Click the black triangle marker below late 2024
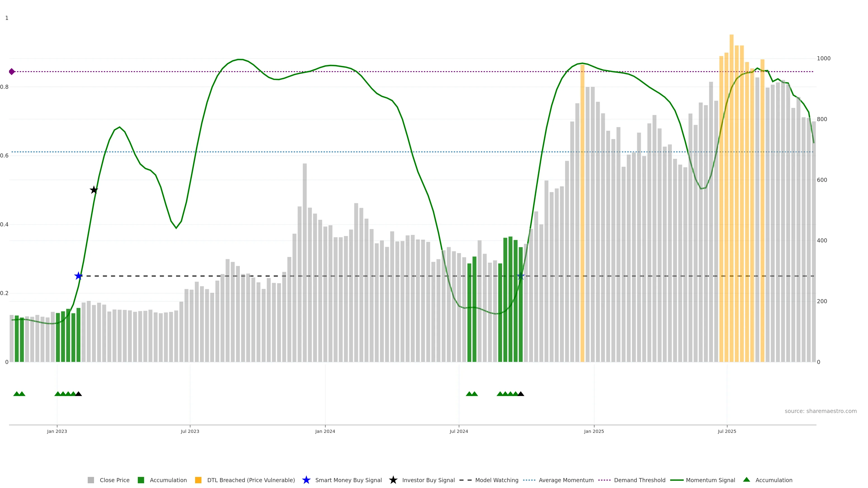 pos(521,394)
